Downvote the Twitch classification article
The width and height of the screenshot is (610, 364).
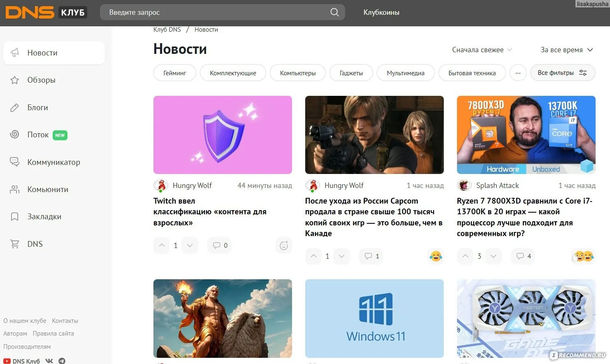[x=190, y=246]
